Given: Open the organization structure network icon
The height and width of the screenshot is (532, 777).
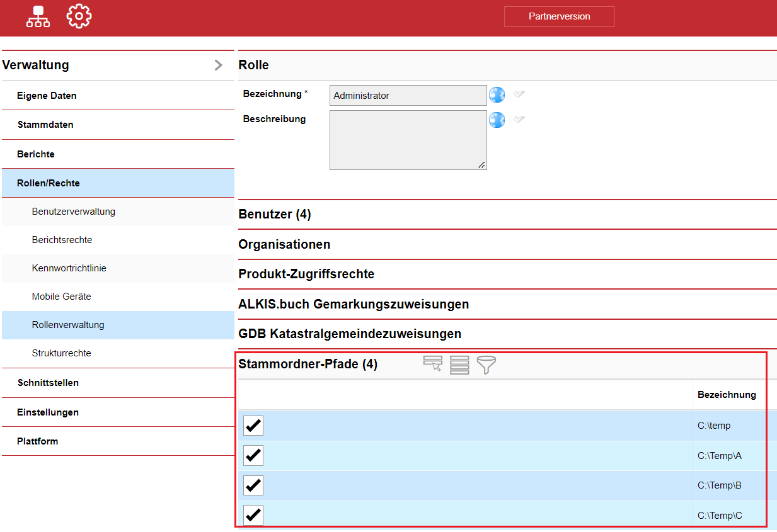Looking at the screenshot, I should click(x=38, y=16).
